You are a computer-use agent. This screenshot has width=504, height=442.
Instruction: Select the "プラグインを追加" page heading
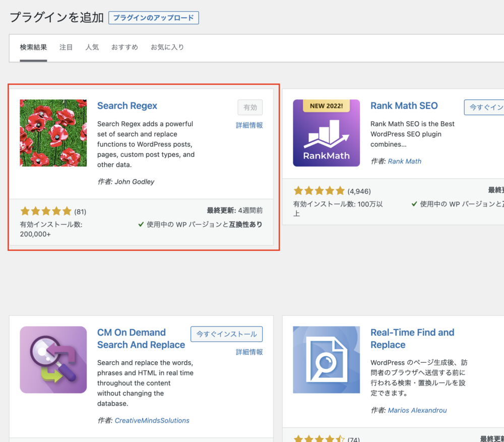[56, 17]
